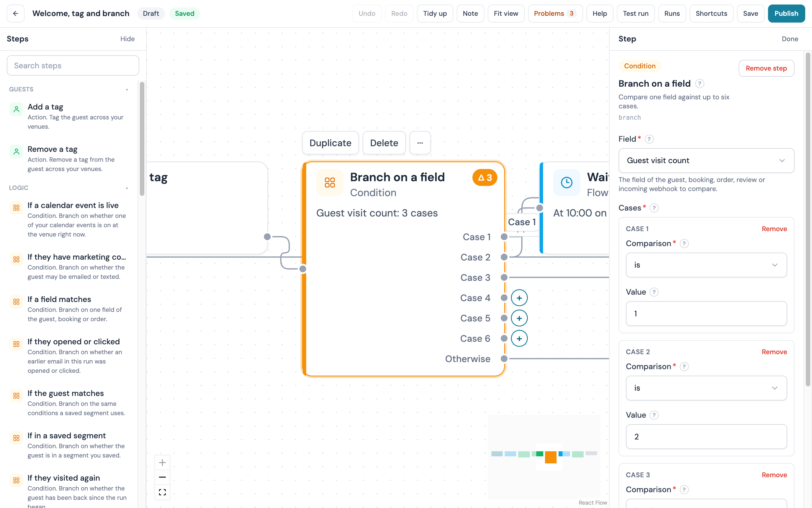Focus the Search steps field
This screenshot has width=812, height=508.
click(73, 65)
